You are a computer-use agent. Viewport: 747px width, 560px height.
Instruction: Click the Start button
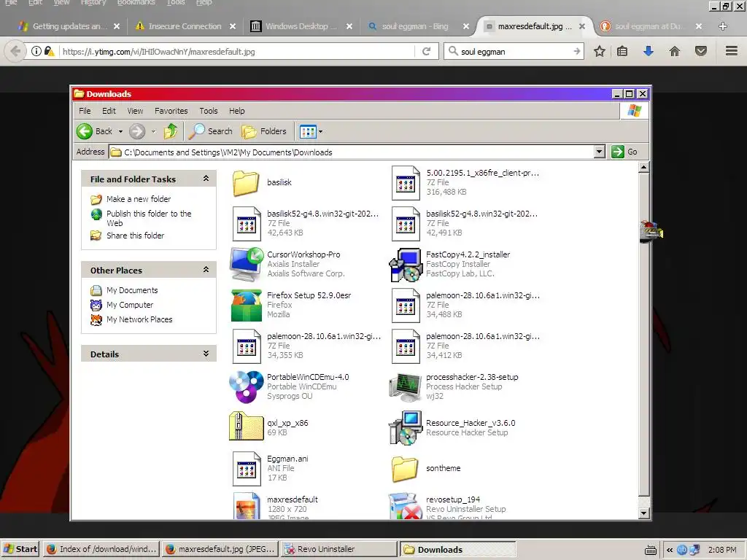[x=20, y=549]
